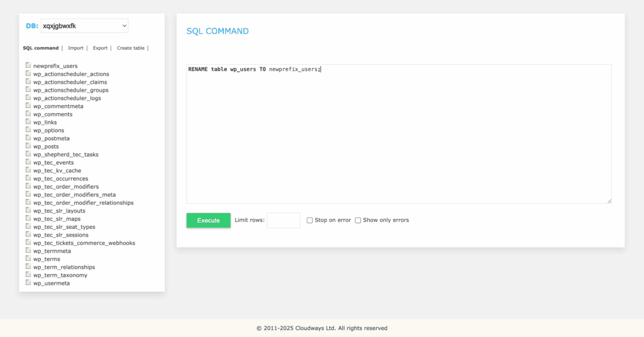View the wp_tec_events table
The width and height of the screenshot is (644, 337).
(x=53, y=163)
